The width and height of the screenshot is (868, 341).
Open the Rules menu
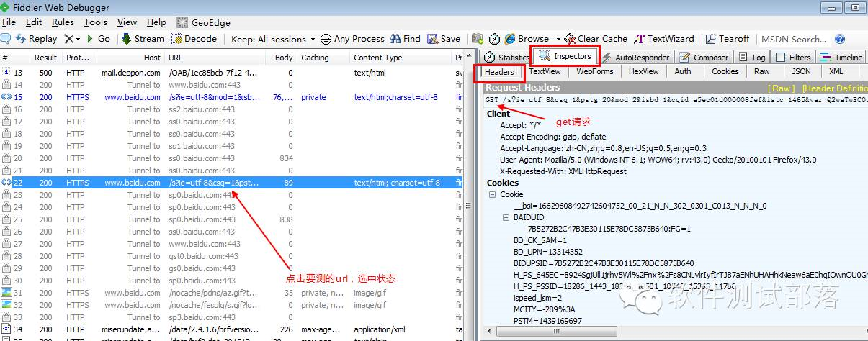pyautogui.click(x=63, y=22)
